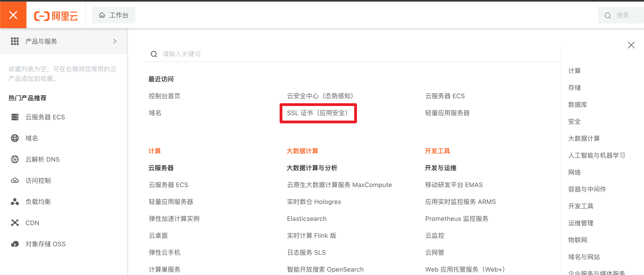Open 域名 from the hot products list

[32, 138]
